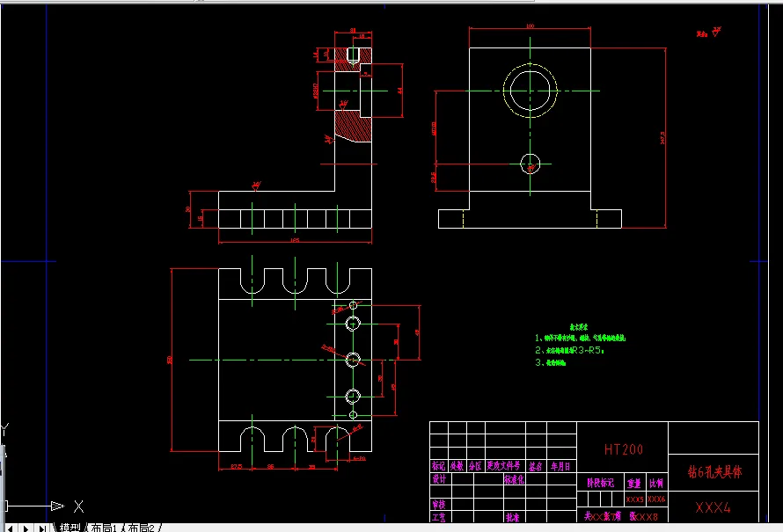Select the 年月日 title block label
783x532 pixels.
tap(560, 466)
